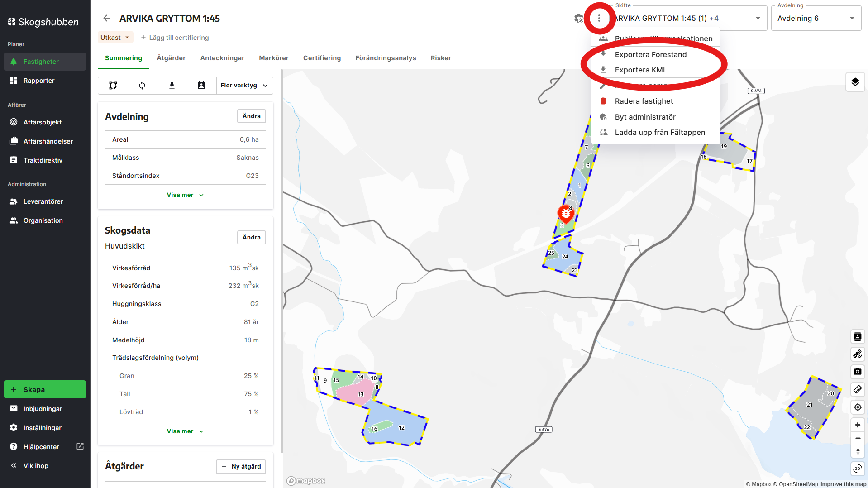Open the Rapporter section
The image size is (868, 488).
point(39,80)
